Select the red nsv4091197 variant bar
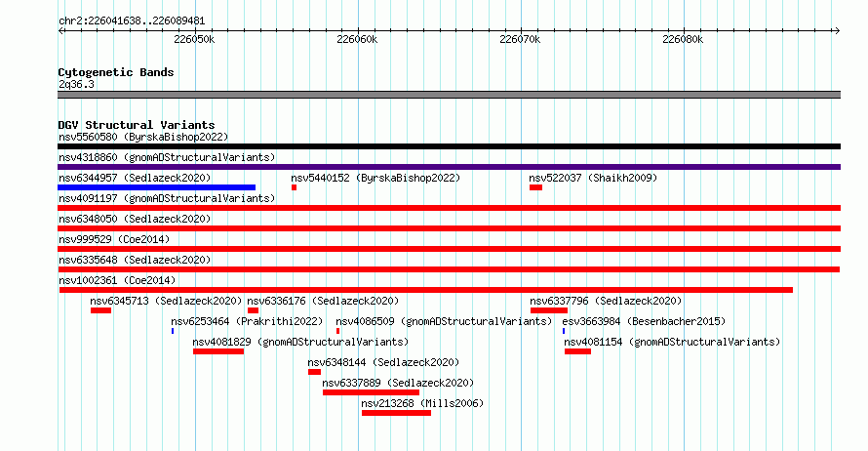Viewport: 868px width, 451px height. click(449, 208)
